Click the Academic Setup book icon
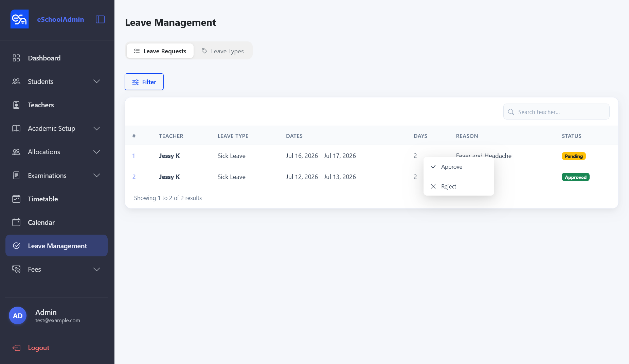 coord(16,128)
